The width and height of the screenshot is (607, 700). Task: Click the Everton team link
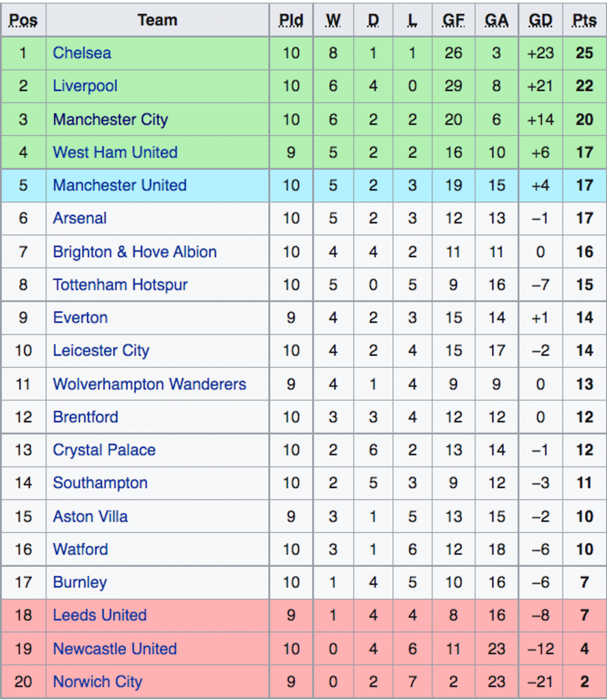tap(80, 318)
